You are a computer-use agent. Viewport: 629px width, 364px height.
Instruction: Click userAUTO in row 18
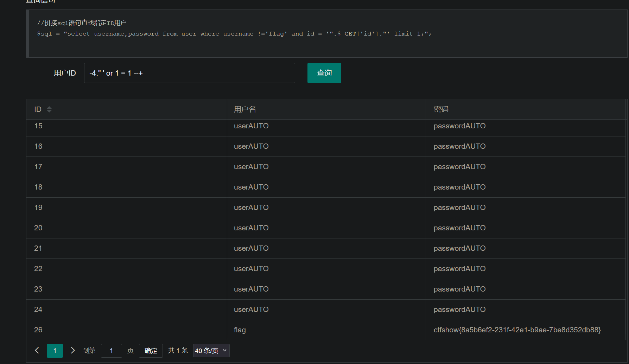point(251,187)
